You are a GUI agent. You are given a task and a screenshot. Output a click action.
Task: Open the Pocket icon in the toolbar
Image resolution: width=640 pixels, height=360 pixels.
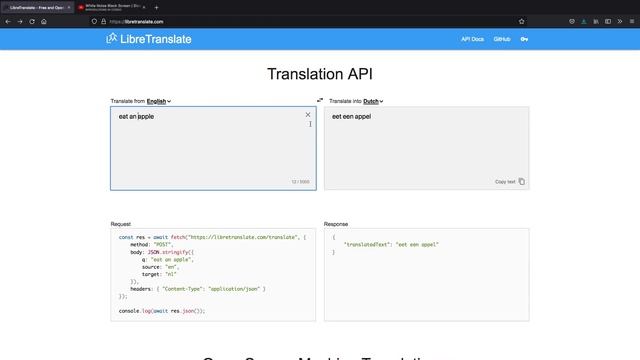572,22
